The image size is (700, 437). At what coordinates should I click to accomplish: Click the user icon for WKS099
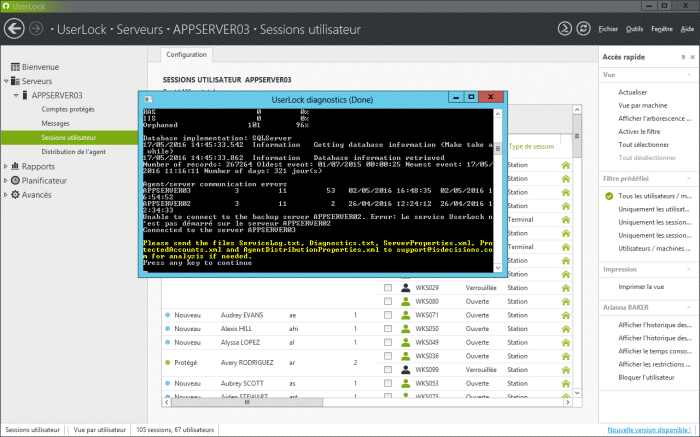click(x=405, y=370)
